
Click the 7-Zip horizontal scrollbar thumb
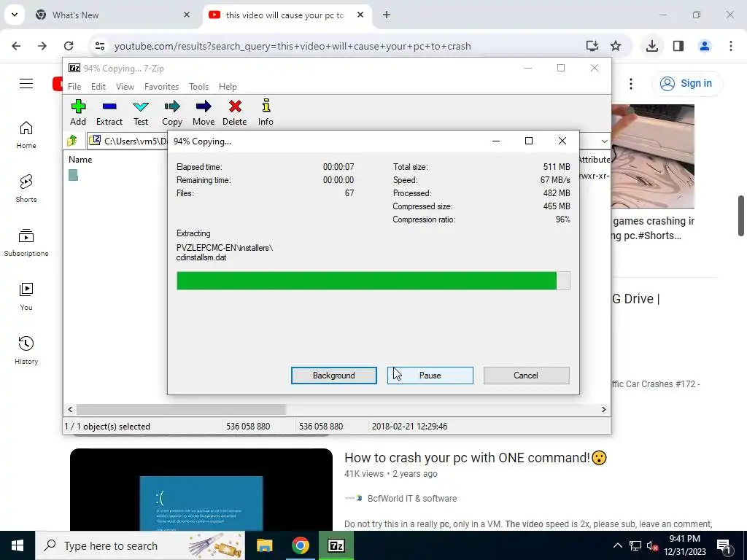coord(181,410)
